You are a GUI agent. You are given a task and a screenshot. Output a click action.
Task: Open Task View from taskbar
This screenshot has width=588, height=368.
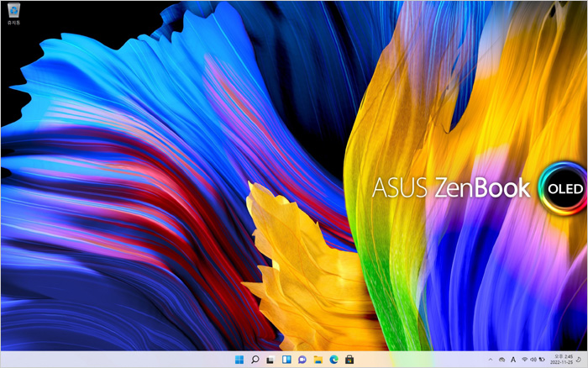point(270,360)
